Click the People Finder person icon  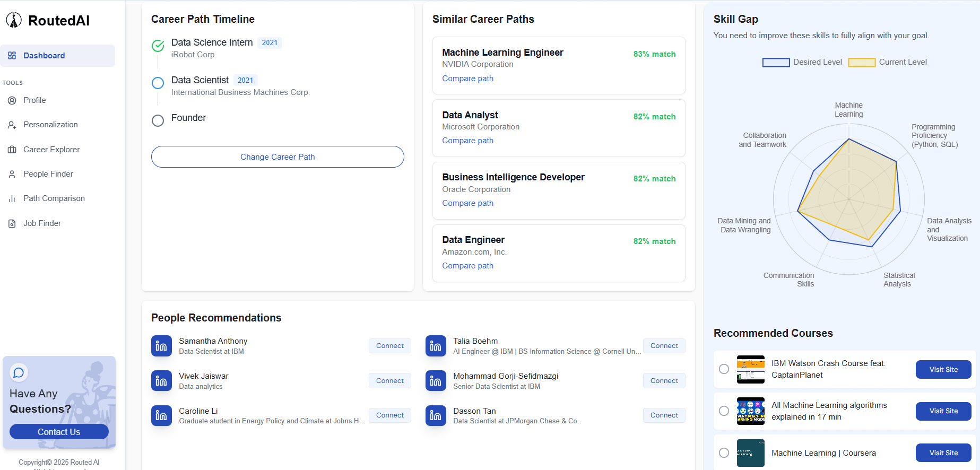point(12,174)
